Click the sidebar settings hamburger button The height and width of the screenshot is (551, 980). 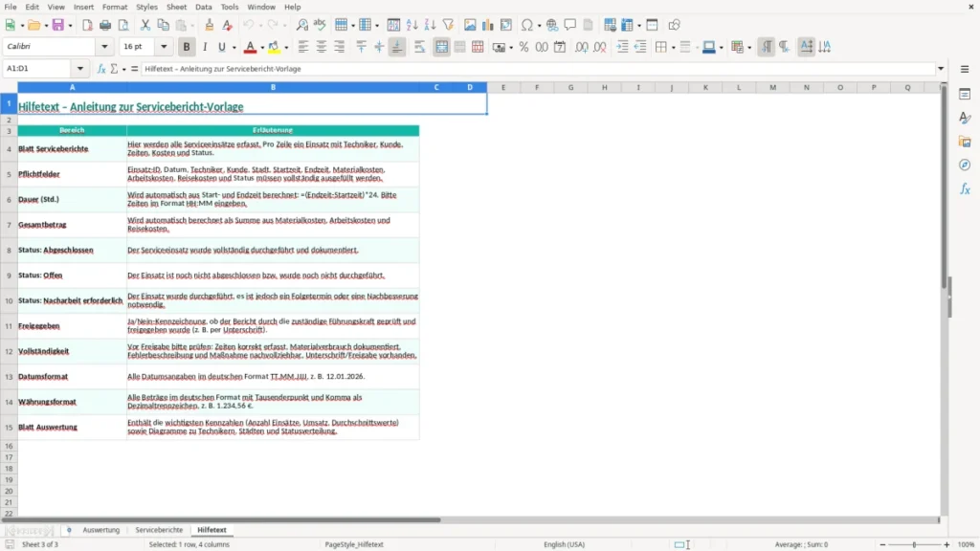coord(965,69)
